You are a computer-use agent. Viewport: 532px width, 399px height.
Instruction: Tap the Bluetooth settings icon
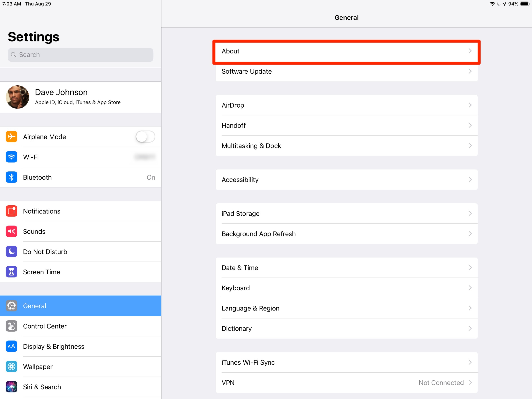(x=11, y=177)
